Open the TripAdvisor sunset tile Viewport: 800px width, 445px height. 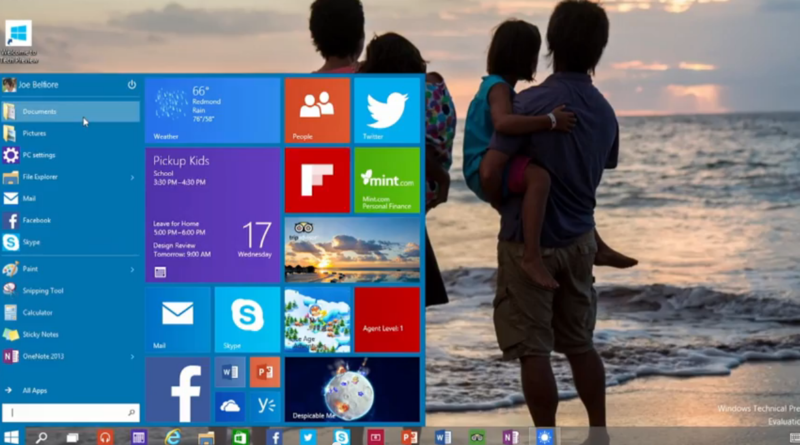(352, 250)
